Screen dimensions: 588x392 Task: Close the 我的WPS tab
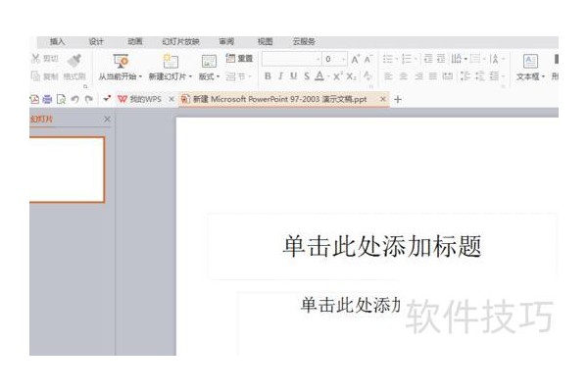click(x=171, y=99)
